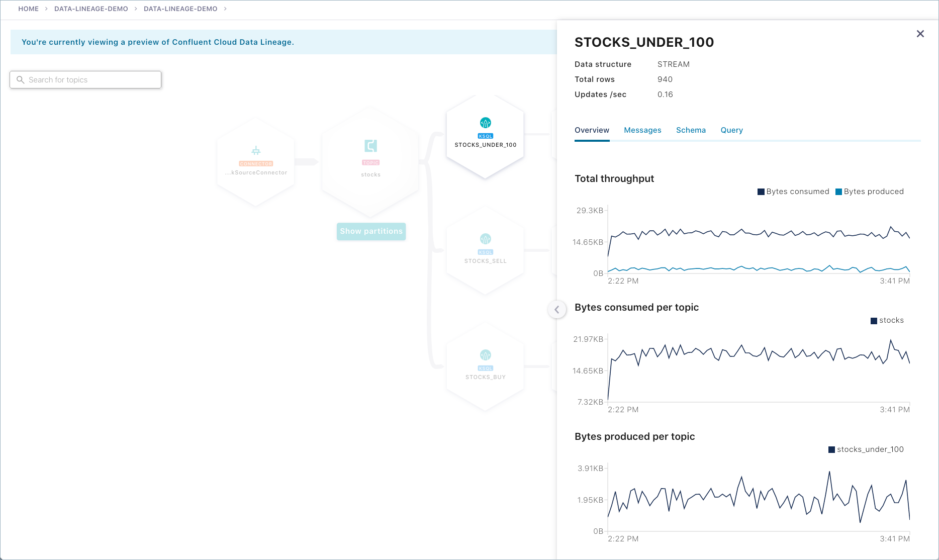Click the Bytes consumed legend swatch
The width and height of the screenshot is (939, 560).
click(761, 192)
